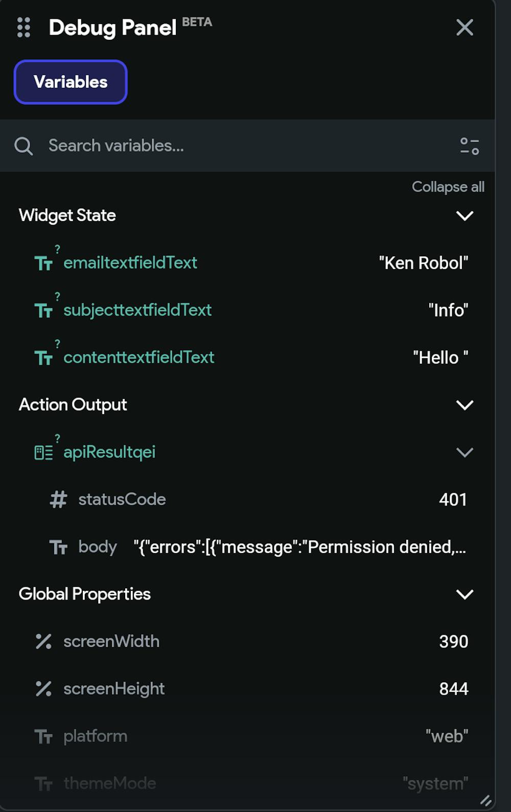Click the percent icon next to screenWidth
Screen dimensions: 511x812
43,641
